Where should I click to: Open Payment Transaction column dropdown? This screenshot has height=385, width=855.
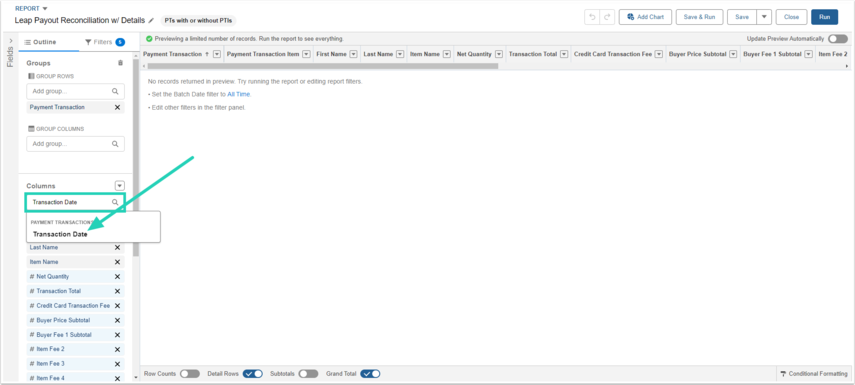click(216, 55)
